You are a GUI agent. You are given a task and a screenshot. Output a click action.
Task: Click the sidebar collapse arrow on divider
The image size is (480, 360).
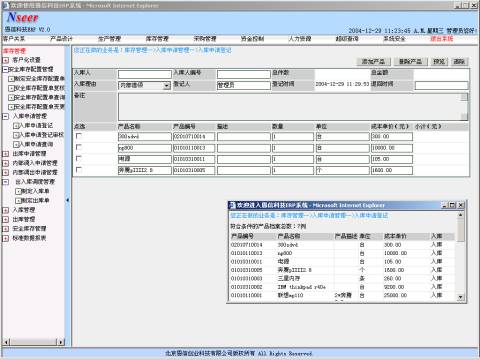click(68, 200)
